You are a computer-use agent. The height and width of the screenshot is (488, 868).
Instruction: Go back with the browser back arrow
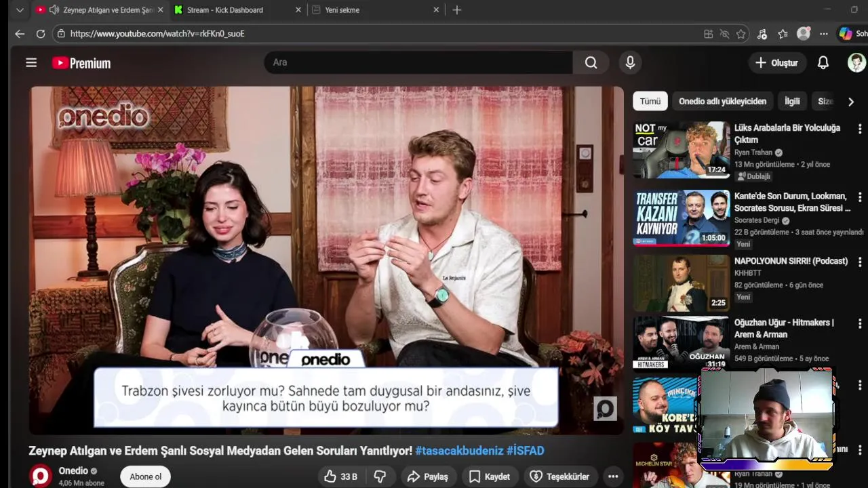point(20,34)
